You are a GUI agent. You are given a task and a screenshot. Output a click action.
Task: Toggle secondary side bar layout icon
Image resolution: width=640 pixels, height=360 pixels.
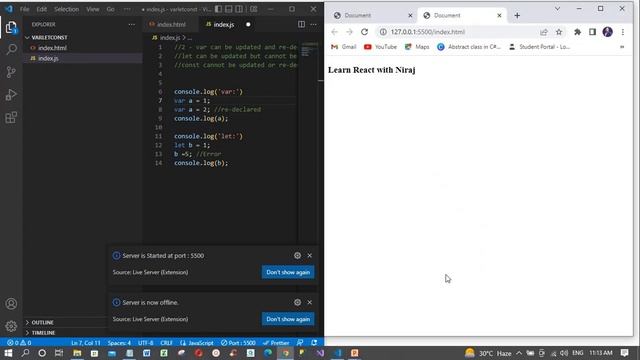(239, 9)
